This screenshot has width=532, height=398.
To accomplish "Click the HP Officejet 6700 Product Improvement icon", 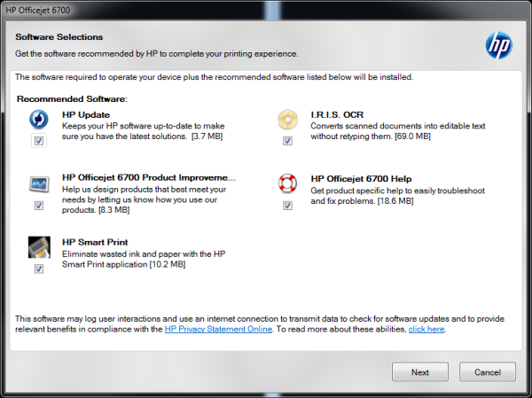I will pos(39,183).
